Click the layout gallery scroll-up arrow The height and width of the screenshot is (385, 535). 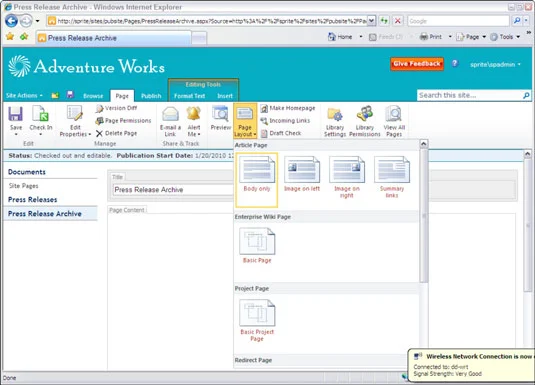tap(423, 144)
